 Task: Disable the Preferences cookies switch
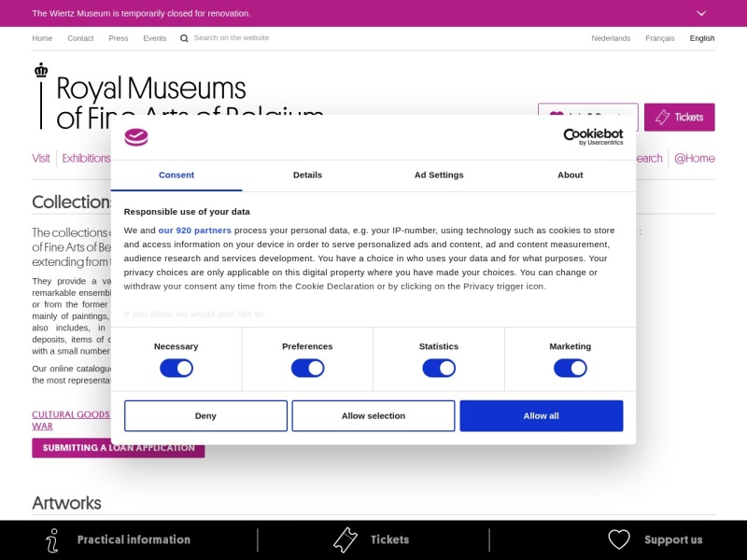[x=308, y=368]
